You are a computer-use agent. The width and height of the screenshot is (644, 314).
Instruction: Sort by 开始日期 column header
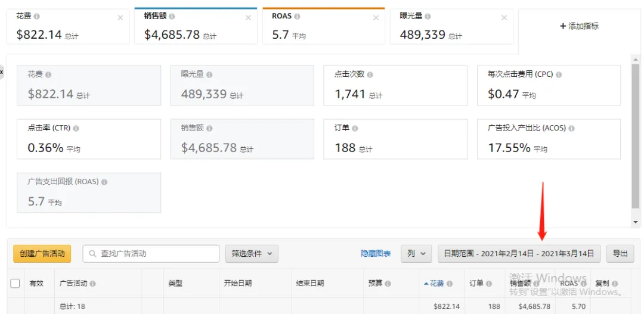pyautogui.click(x=238, y=284)
